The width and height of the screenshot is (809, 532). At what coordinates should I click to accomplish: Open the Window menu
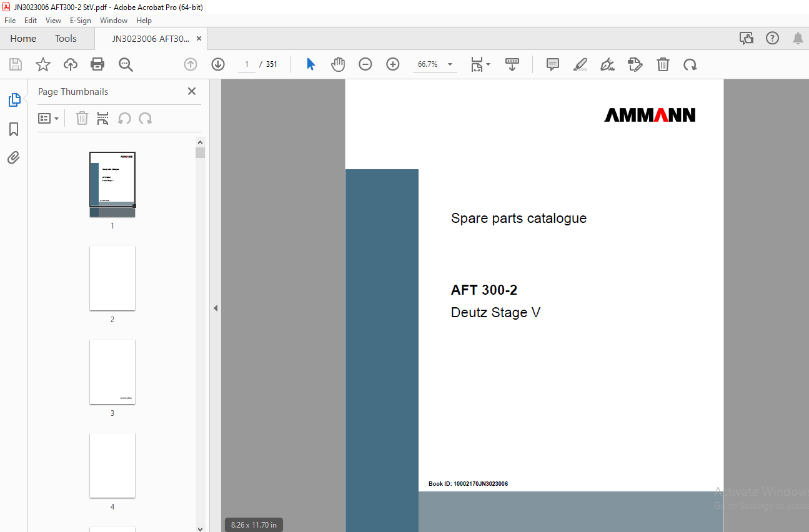(x=114, y=21)
